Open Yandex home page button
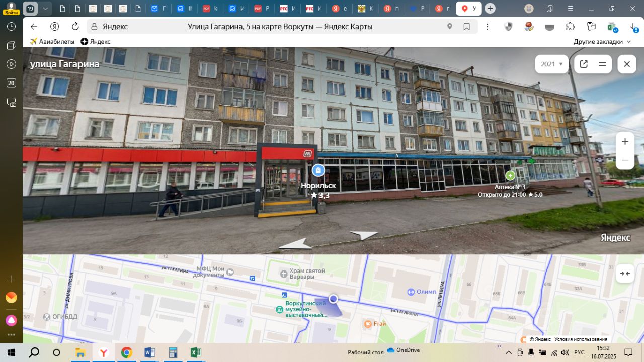 pos(54,27)
